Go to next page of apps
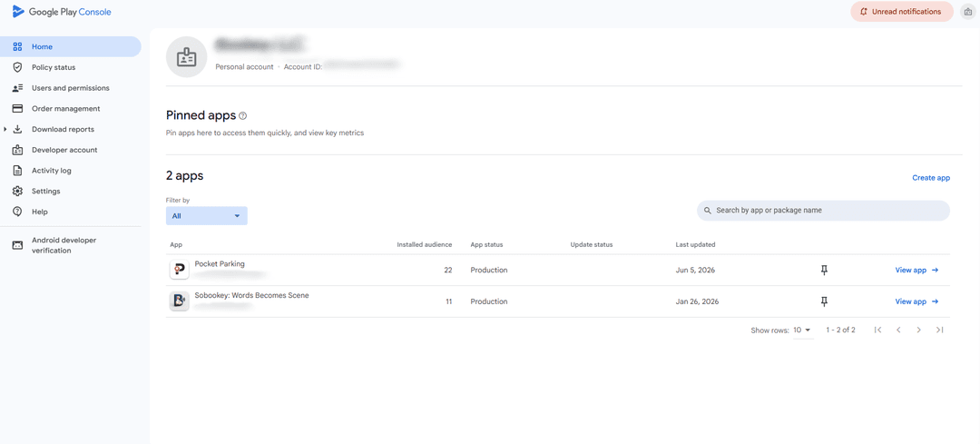 coord(918,330)
